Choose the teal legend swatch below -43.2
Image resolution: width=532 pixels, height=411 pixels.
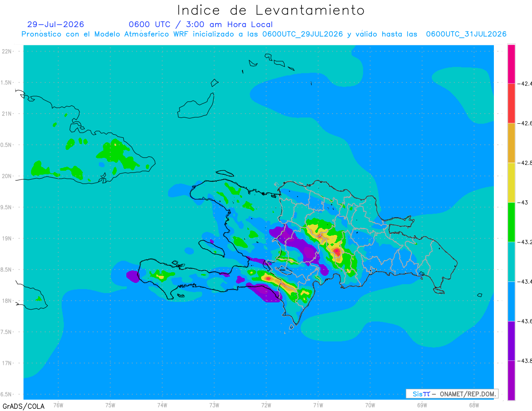click(511, 262)
